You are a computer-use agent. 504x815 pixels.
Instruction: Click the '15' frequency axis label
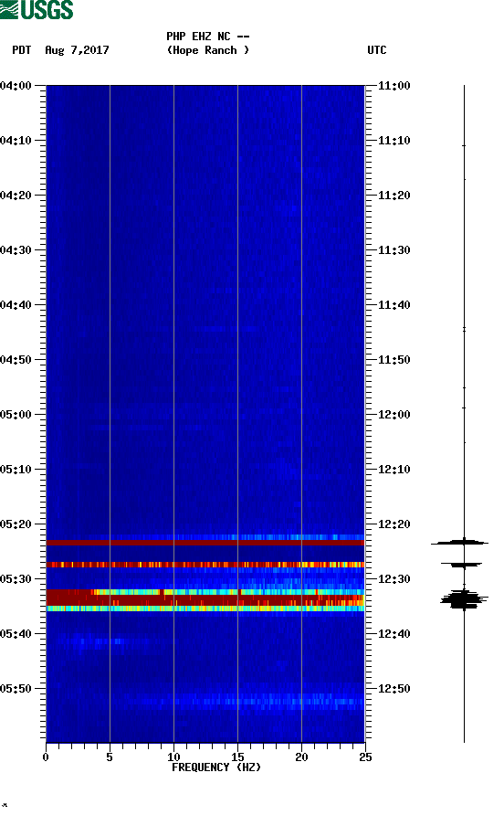(237, 757)
